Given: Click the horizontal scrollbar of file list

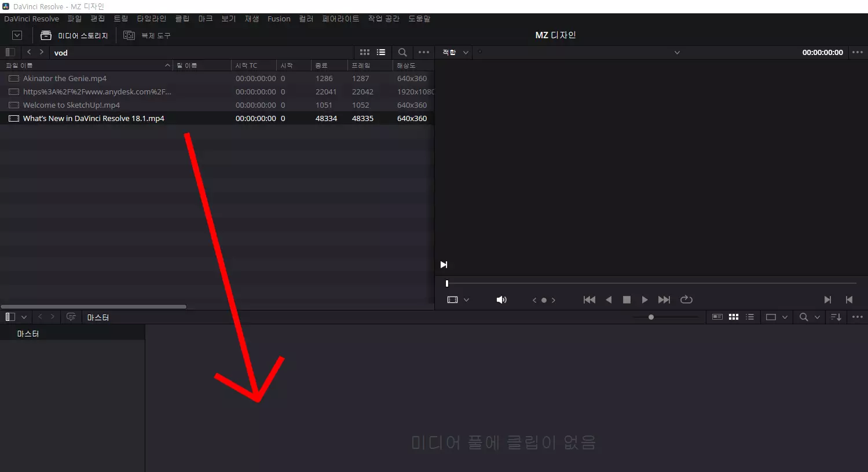Looking at the screenshot, I should (93, 306).
